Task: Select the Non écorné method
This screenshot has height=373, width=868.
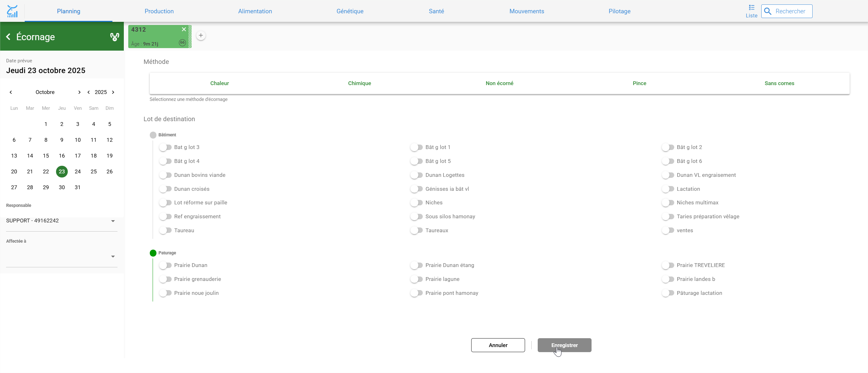Action: pos(499,83)
